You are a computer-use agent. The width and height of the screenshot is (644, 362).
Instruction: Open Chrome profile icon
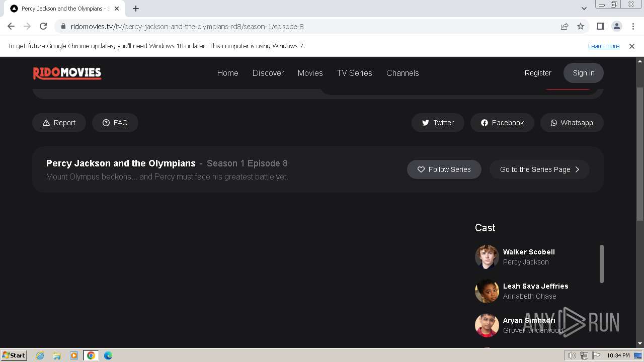coord(616,26)
